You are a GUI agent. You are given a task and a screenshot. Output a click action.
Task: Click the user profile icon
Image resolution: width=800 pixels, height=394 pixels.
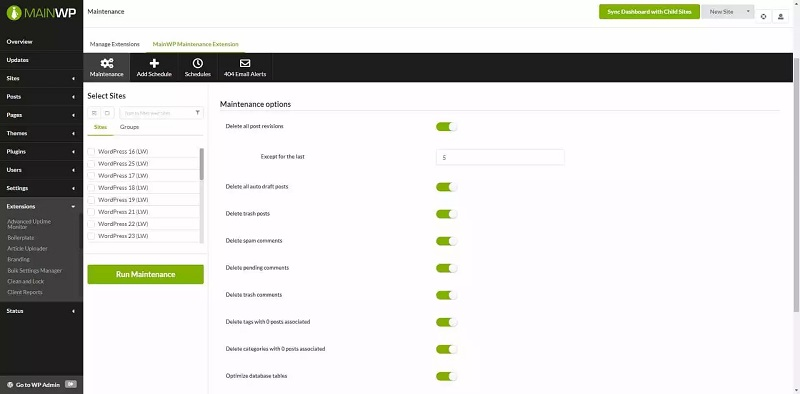[781, 16]
